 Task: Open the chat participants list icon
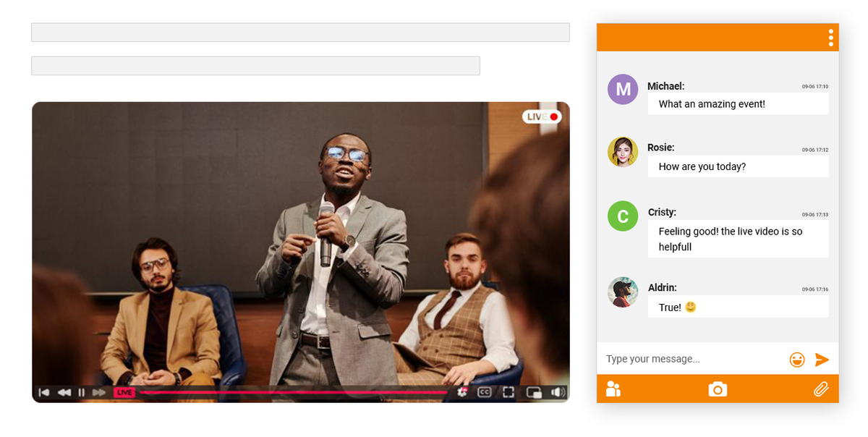coord(613,389)
